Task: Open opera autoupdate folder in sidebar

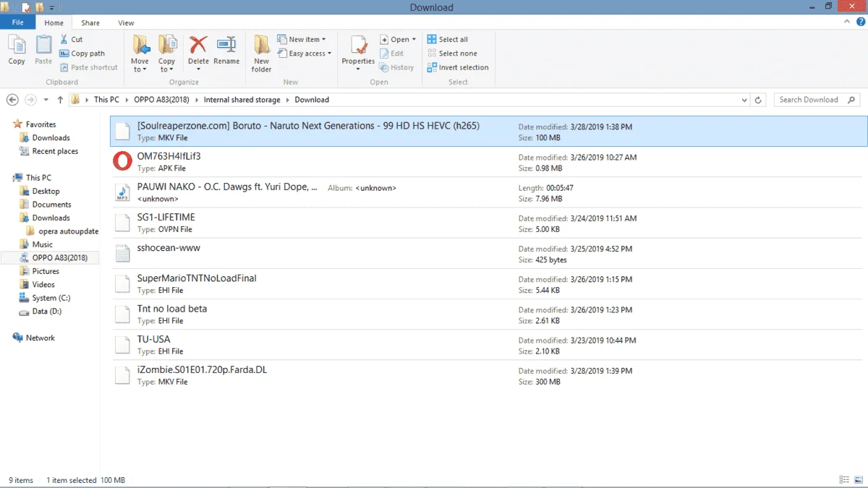Action: 68,231
